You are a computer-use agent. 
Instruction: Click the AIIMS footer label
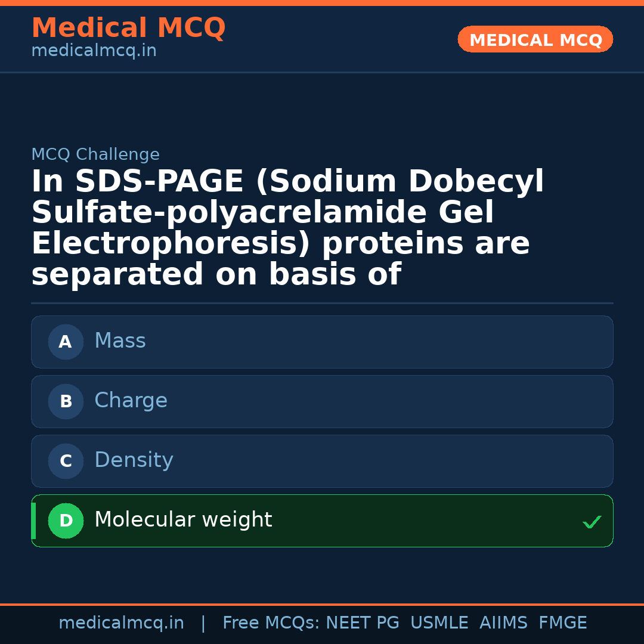[x=503, y=623]
